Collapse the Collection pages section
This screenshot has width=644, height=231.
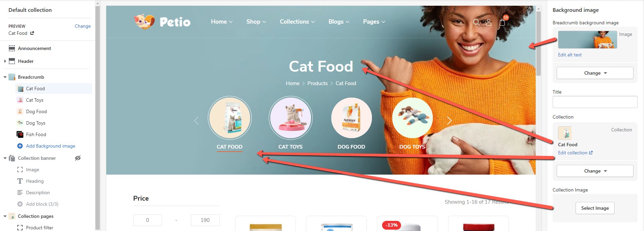tap(5, 216)
